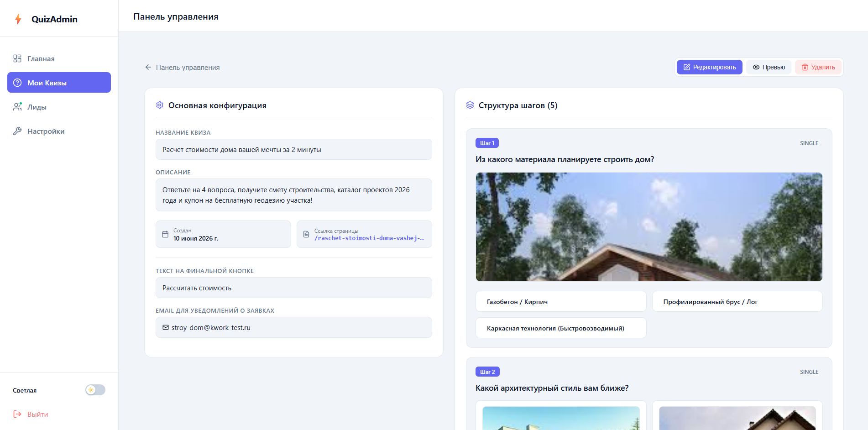Click the Шаг 1 badge

click(487, 143)
